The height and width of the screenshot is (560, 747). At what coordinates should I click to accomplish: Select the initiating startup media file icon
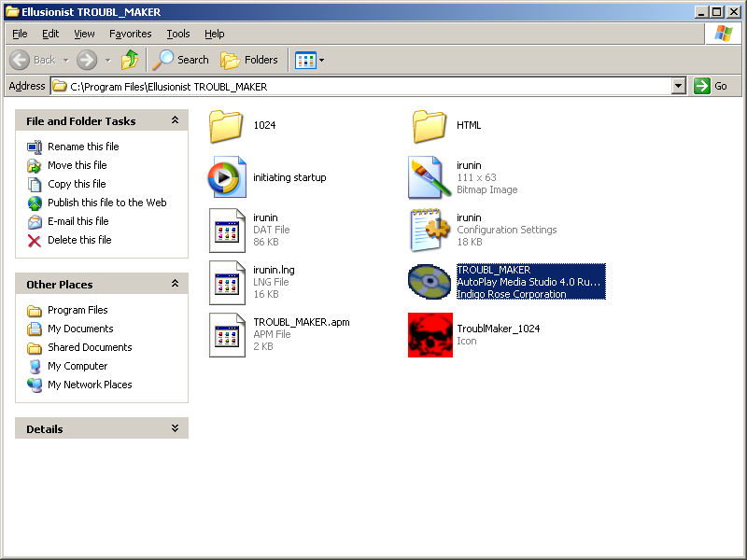[x=227, y=177]
